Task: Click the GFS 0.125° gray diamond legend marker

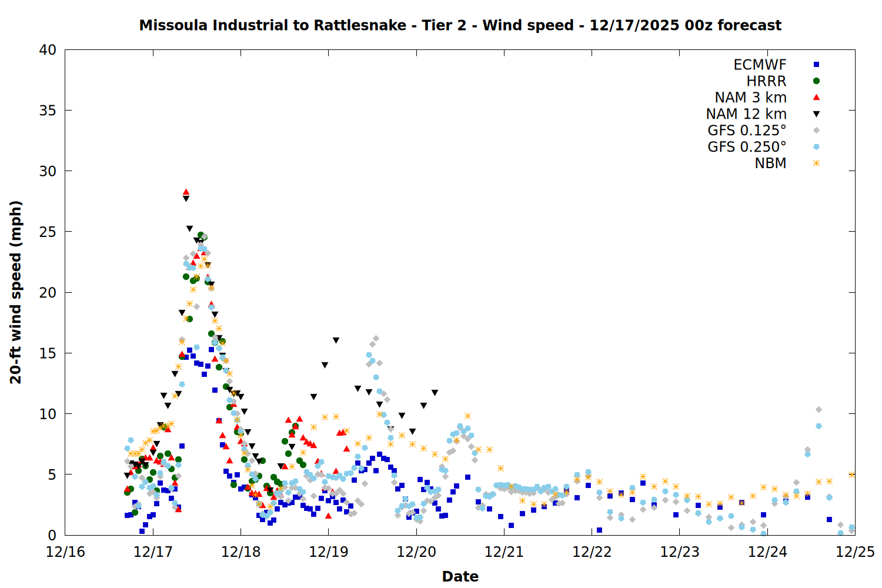Action: (816, 131)
